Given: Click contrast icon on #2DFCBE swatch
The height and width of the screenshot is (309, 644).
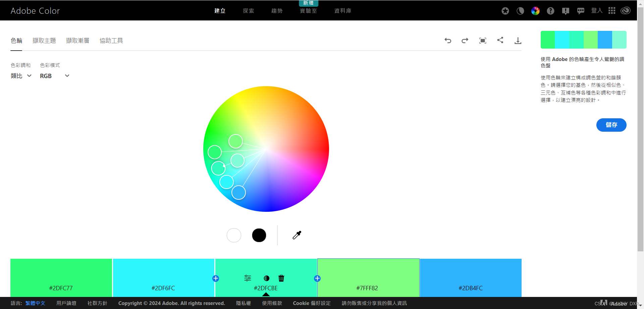Looking at the screenshot, I should [x=267, y=278].
